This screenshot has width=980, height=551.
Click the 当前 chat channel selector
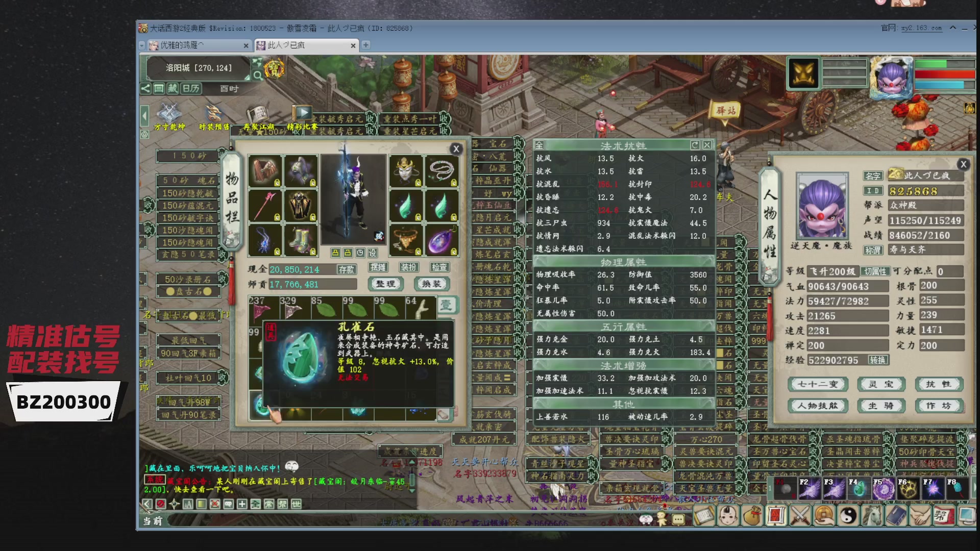[153, 521]
